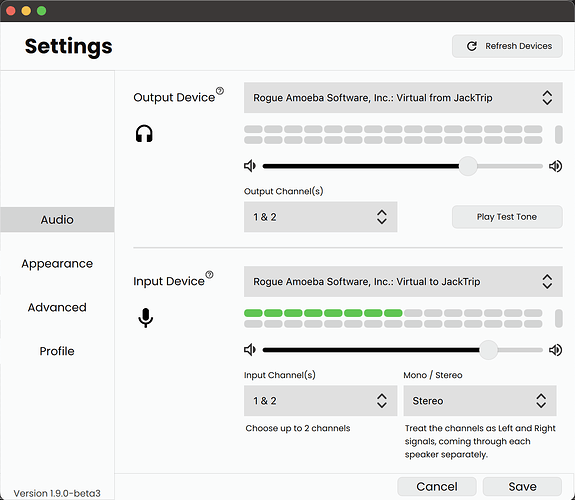
Task: Select the Audio settings tab
Action: [x=57, y=219]
